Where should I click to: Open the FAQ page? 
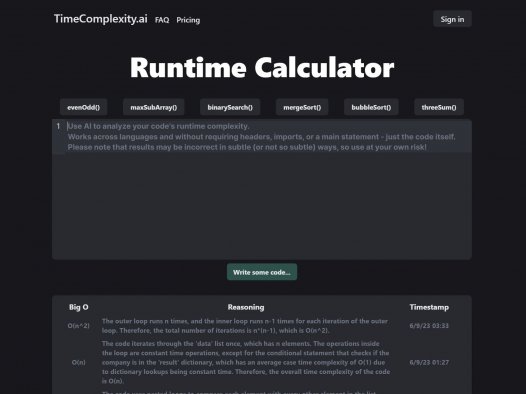tap(162, 20)
